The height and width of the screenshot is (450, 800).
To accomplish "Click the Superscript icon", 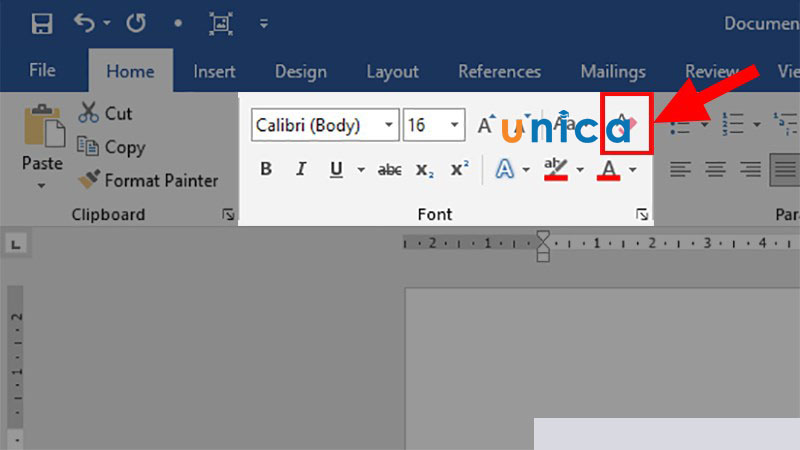I will coord(459,170).
